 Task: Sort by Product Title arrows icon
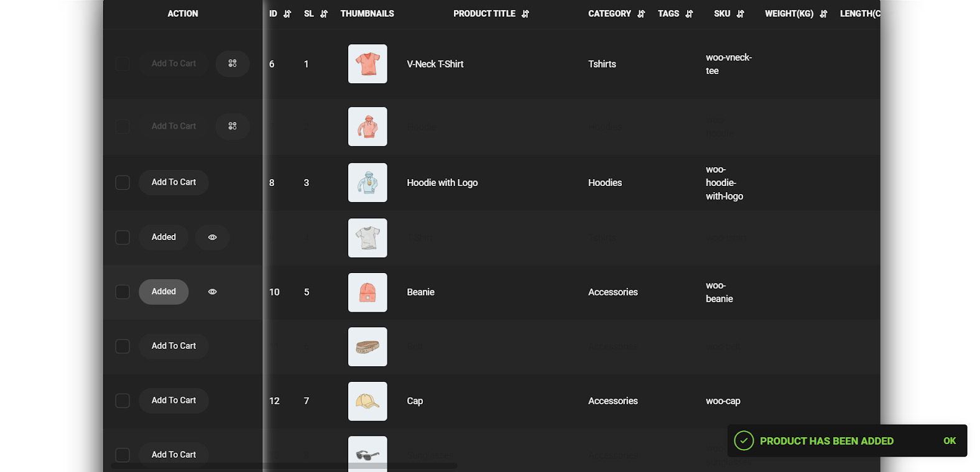[525, 14]
